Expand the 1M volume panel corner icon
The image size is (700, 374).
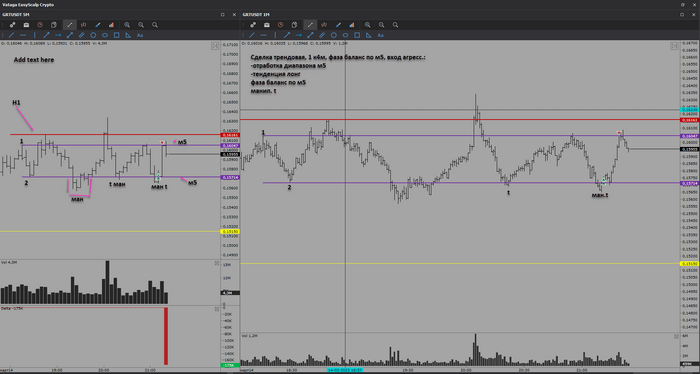[677, 337]
